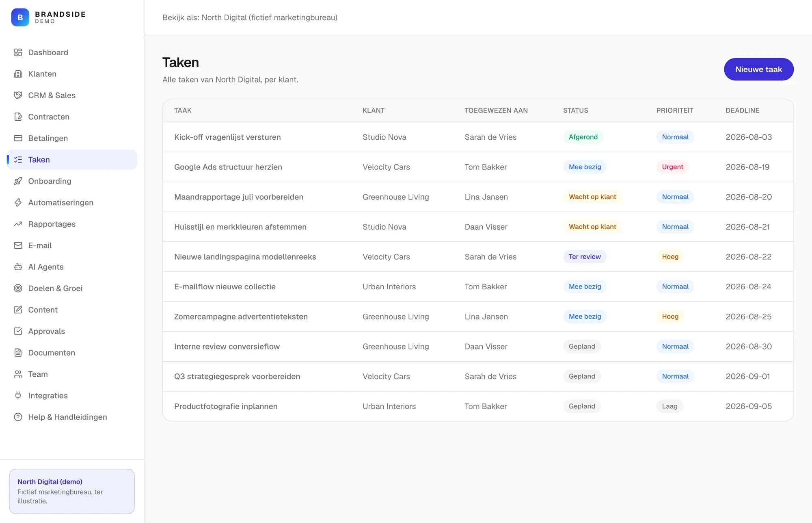Click the CRM & Sales handshake icon
Image resolution: width=812 pixels, height=523 pixels.
(x=18, y=95)
